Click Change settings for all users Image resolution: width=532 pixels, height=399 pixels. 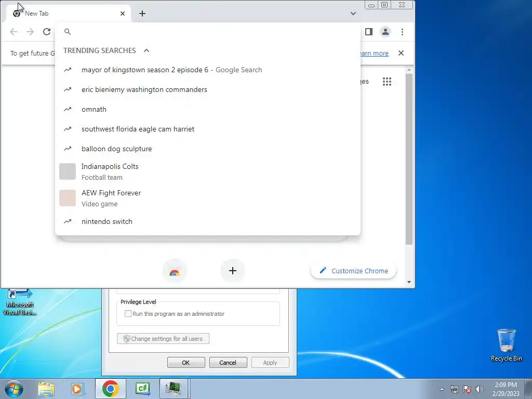(x=163, y=339)
